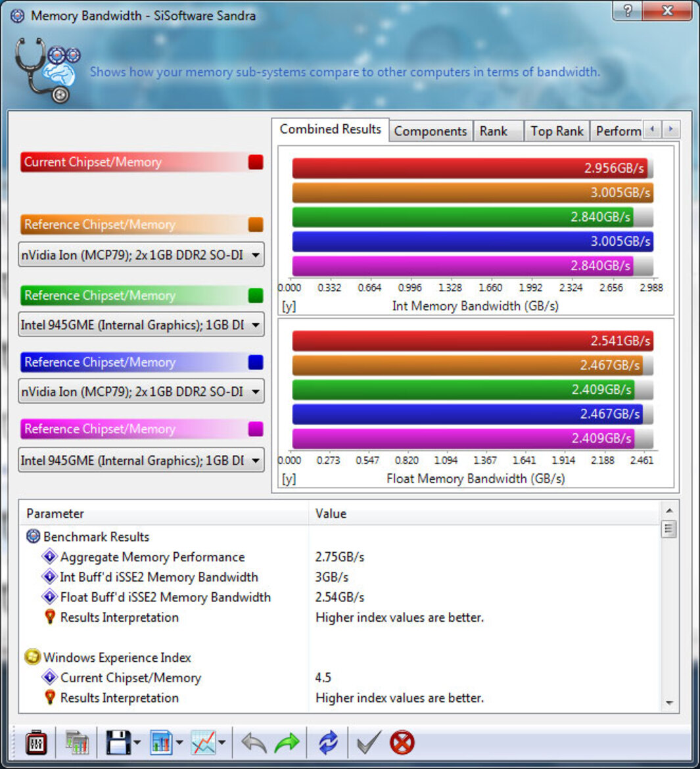Click the Windows Experience Index value 4.5
The width and height of the screenshot is (700, 769).
coord(323,677)
